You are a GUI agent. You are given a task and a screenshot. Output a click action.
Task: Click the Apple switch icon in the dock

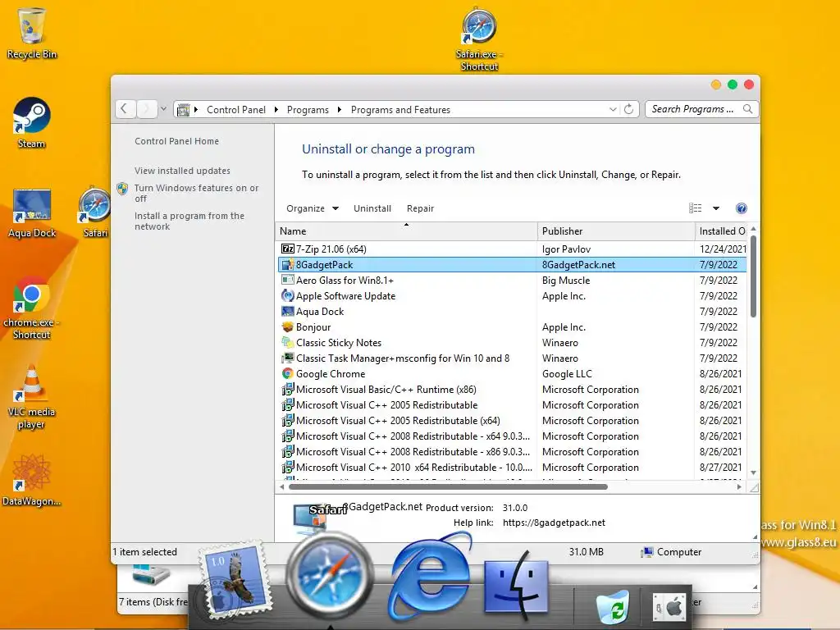pos(669,607)
